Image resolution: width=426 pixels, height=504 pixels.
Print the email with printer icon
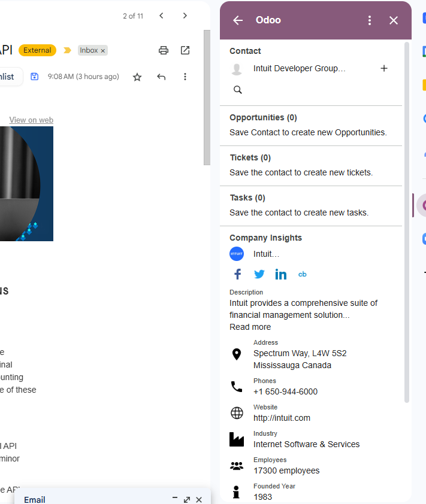coord(164,50)
